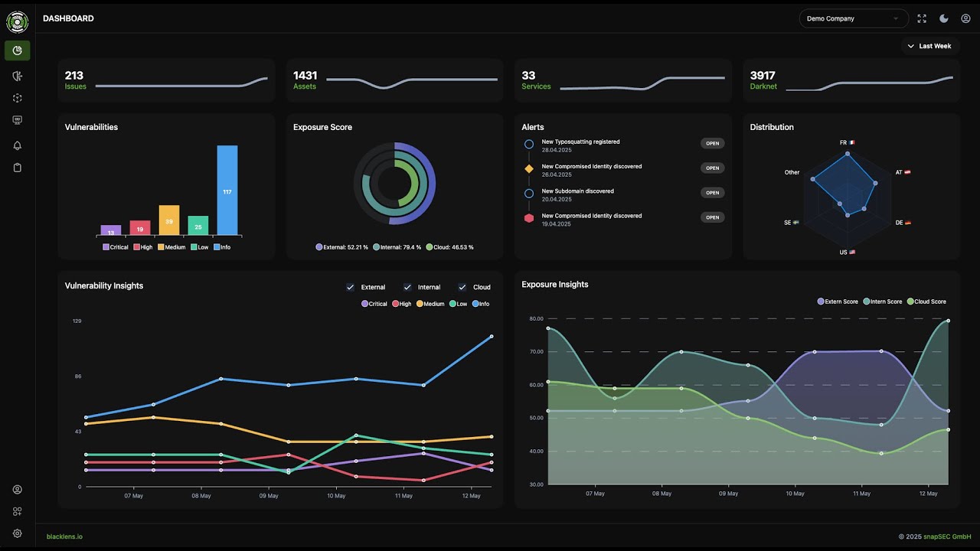980x551 pixels.
Task: Click OPEN for the 26.04.2025 alert
Action: (712, 168)
